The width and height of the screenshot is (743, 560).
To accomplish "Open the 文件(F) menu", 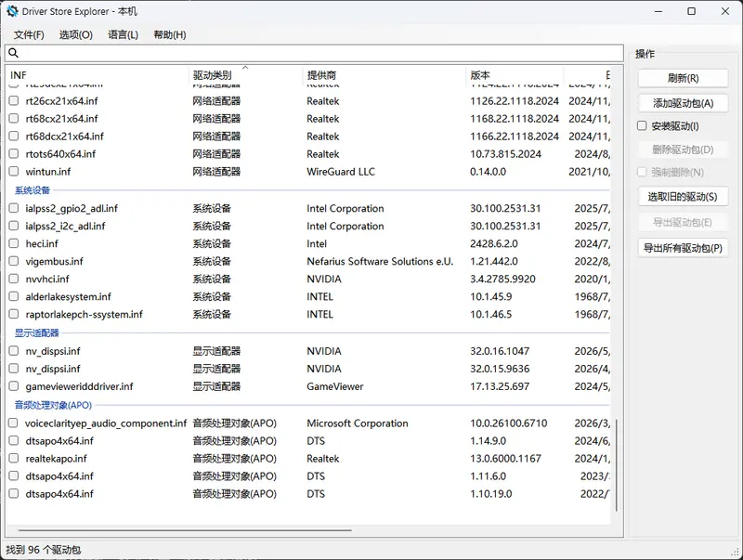I will tap(29, 34).
